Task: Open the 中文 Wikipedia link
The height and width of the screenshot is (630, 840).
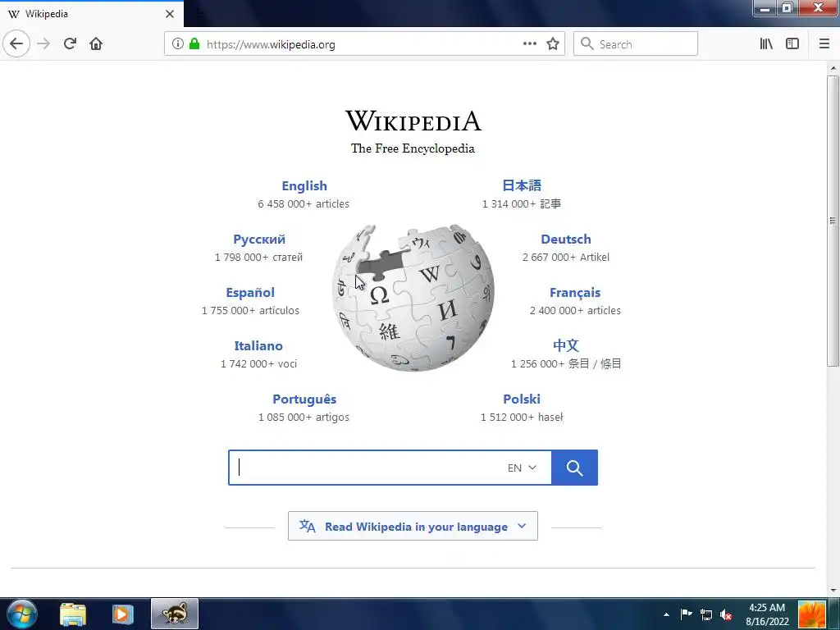Action: click(x=566, y=345)
